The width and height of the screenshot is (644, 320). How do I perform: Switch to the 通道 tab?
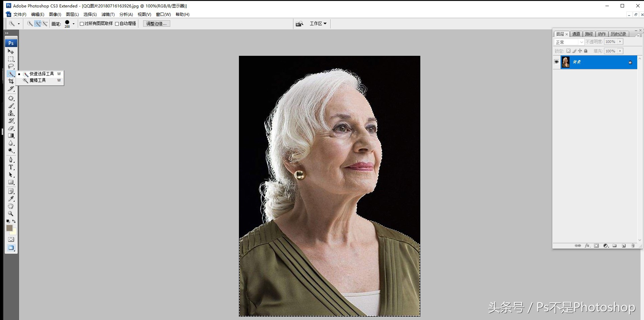click(576, 34)
